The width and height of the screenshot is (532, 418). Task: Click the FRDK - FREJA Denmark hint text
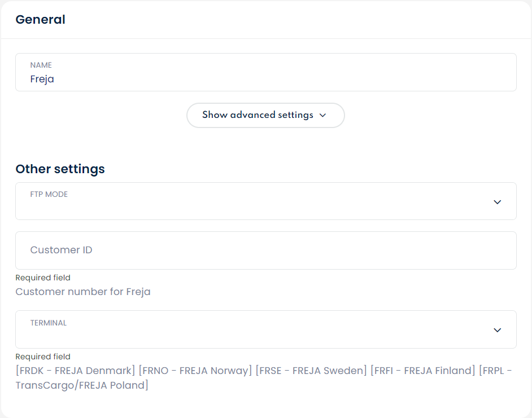pos(75,371)
